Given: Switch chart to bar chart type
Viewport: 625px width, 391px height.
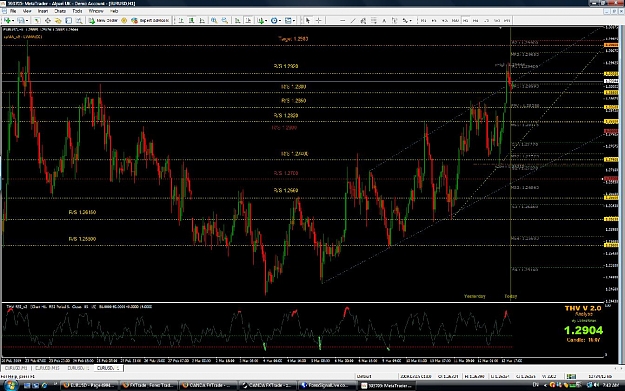Looking at the screenshot, I should pyautogui.click(x=181, y=20).
